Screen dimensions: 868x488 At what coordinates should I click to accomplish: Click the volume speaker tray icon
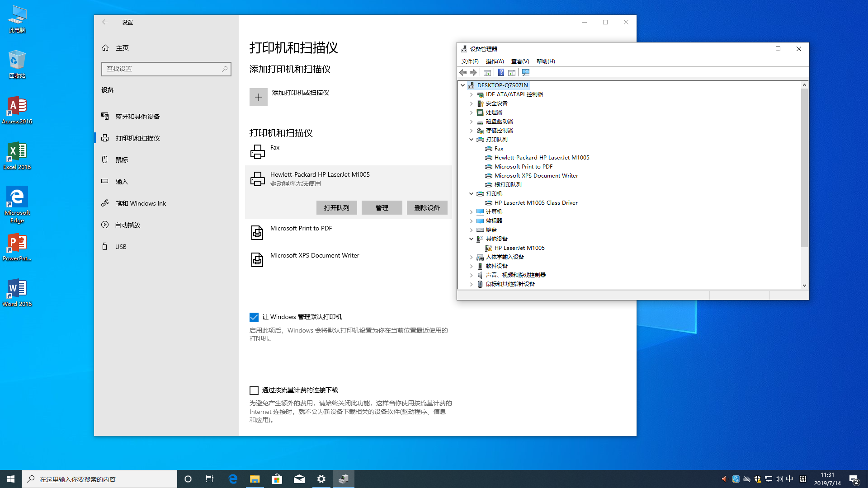(779, 479)
